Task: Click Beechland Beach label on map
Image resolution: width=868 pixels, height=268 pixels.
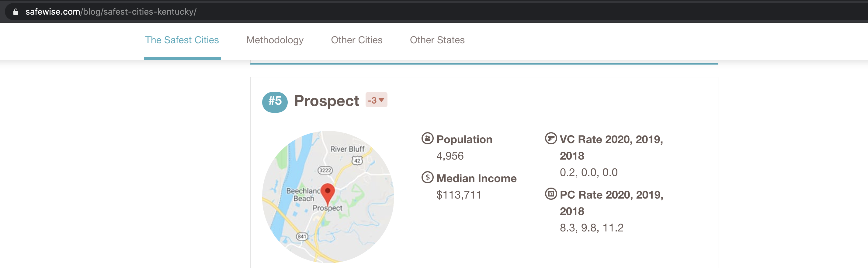Action: click(303, 195)
